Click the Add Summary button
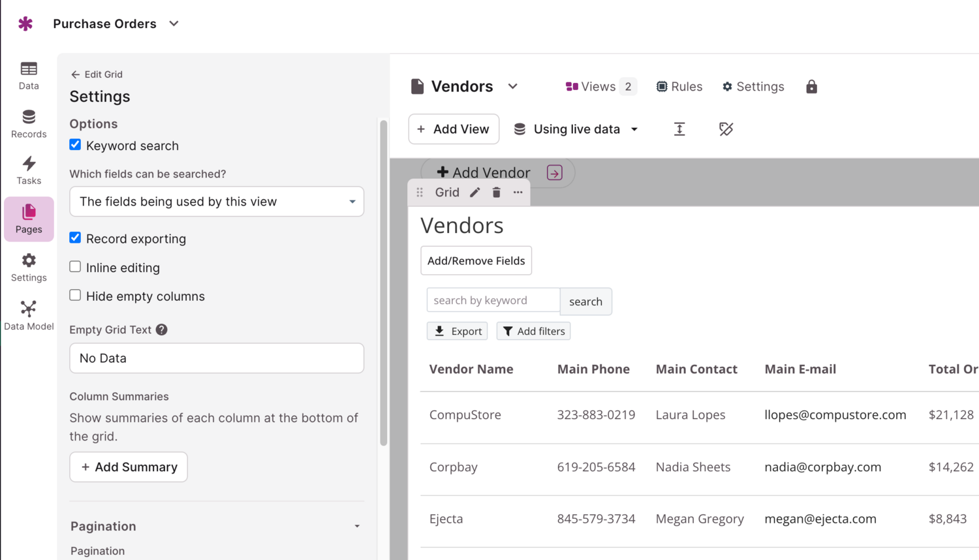The height and width of the screenshot is (560, 979). [129, 467]
